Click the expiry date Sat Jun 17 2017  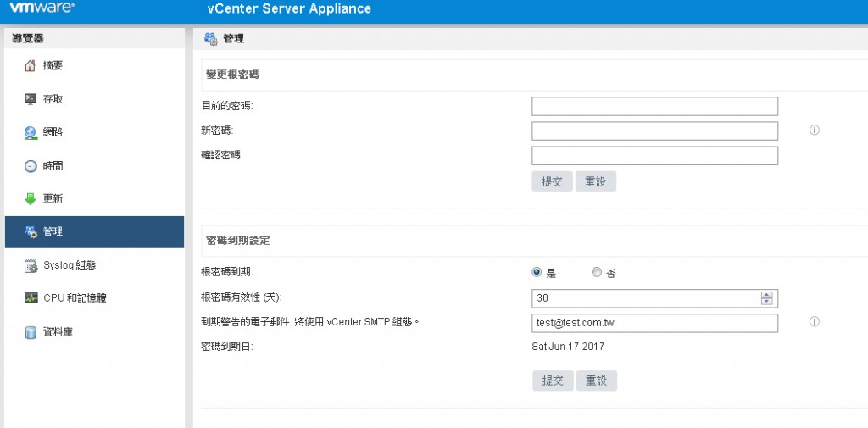pyautogui.click(x=568, y=347)
